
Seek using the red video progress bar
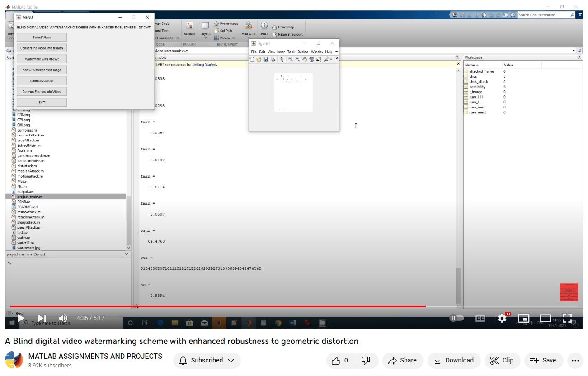[x=294, y=306]
